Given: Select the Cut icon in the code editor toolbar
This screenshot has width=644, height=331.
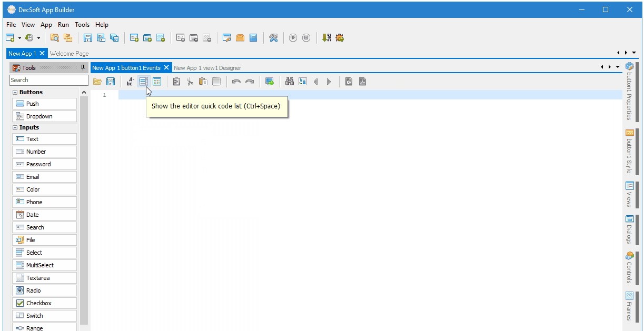Looking at the screenshot, I should 190,82.
